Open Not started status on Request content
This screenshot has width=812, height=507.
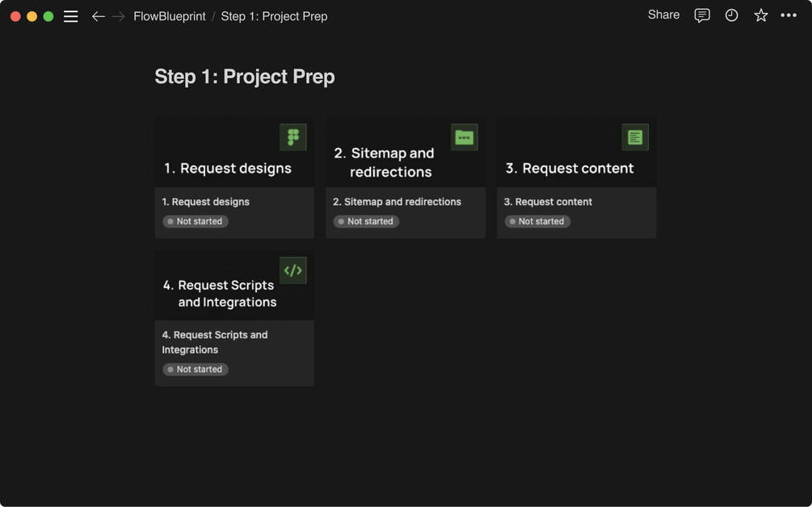tap(537, 221)
